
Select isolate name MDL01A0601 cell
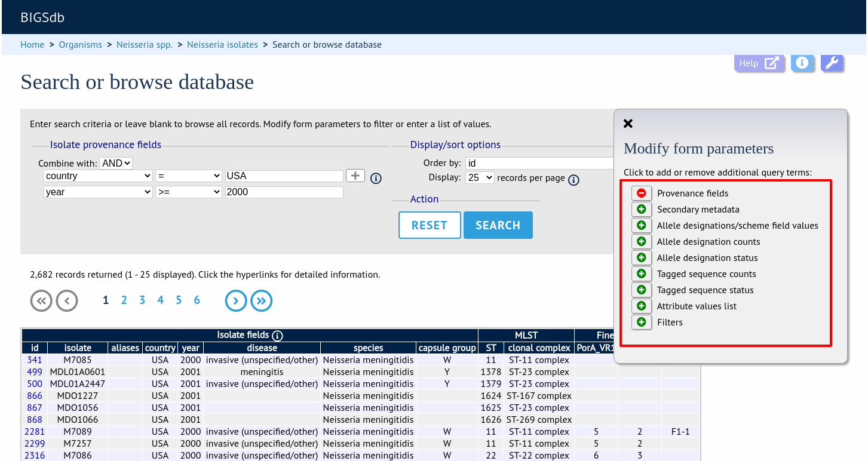(78, 371)
